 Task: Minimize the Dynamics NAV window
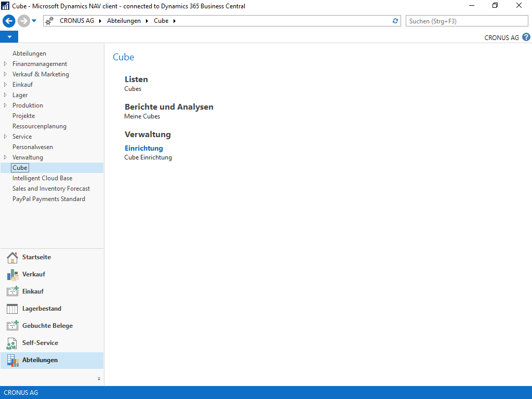point(471,5)
